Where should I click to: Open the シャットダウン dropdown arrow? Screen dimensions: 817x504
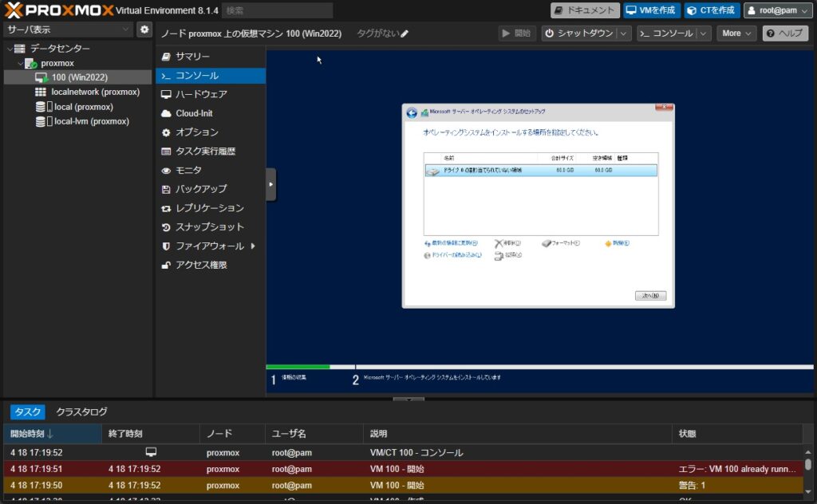(623, 33)
